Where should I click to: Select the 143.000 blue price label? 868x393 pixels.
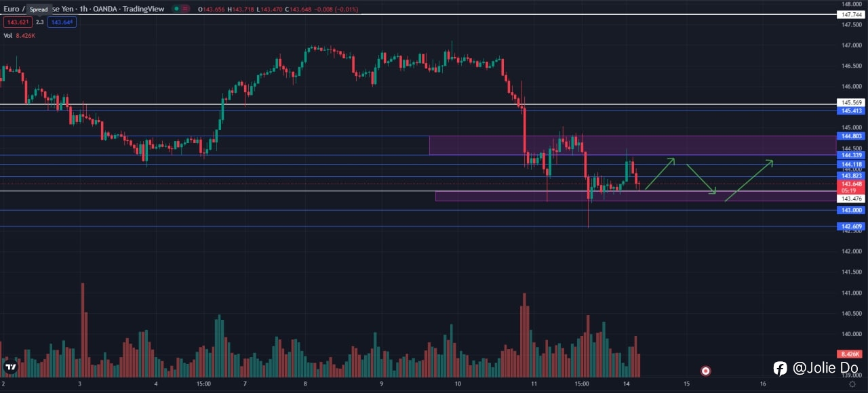852,210
